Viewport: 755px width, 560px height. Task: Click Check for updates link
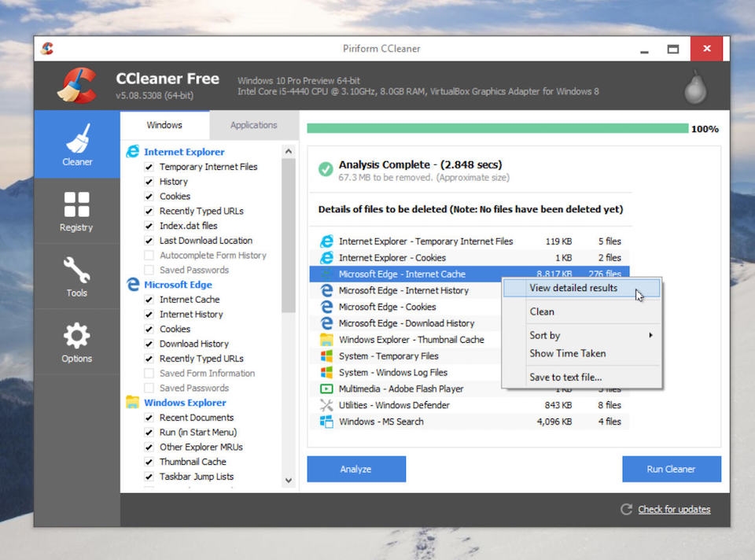[x=673, y=509]
